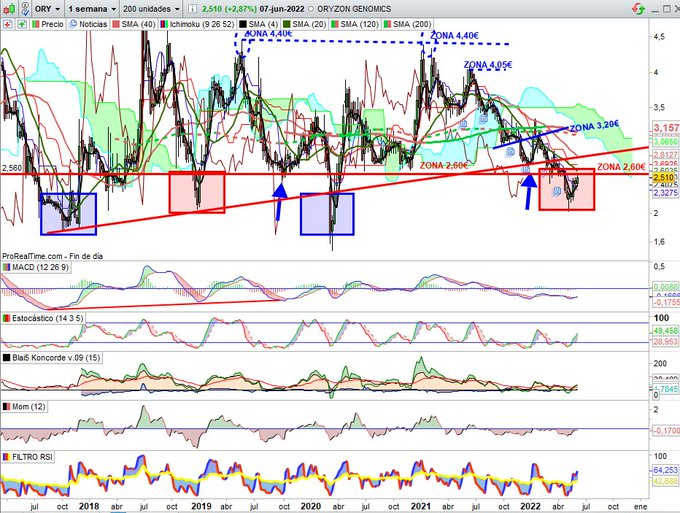Open the Ichimoku (9 26 52) settings
This screenshot has height=513, width=680.
[x=197, y=24]
